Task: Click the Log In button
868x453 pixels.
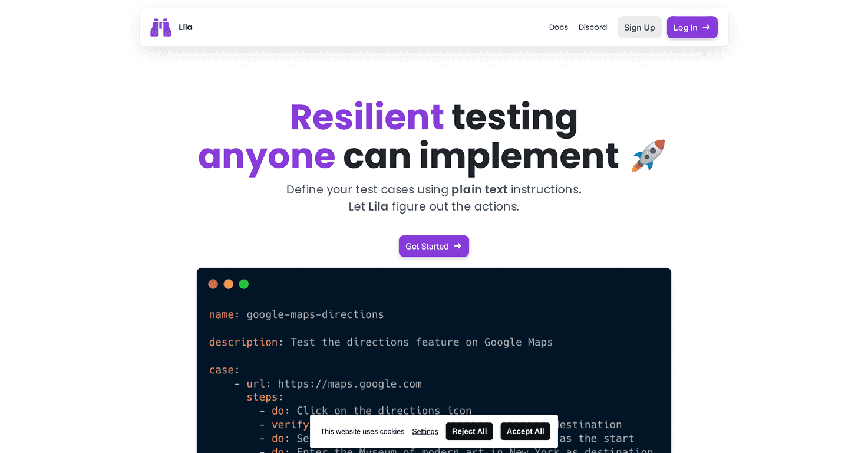Action: tap(692, 27)
